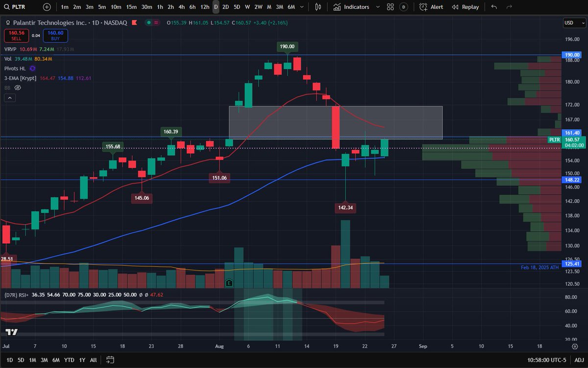588x368 pixels.
Task: Switch to the 2D interval
Action: pos(225,7)
